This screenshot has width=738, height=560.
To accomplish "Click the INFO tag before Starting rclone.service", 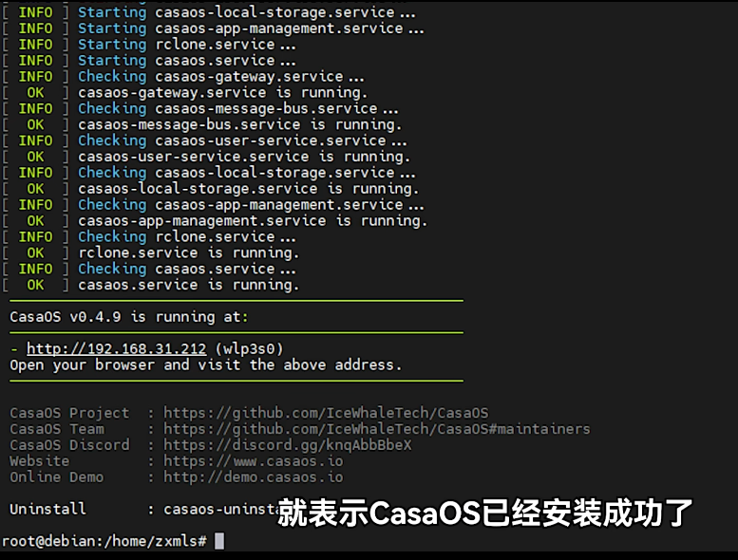I will point(35,45).
